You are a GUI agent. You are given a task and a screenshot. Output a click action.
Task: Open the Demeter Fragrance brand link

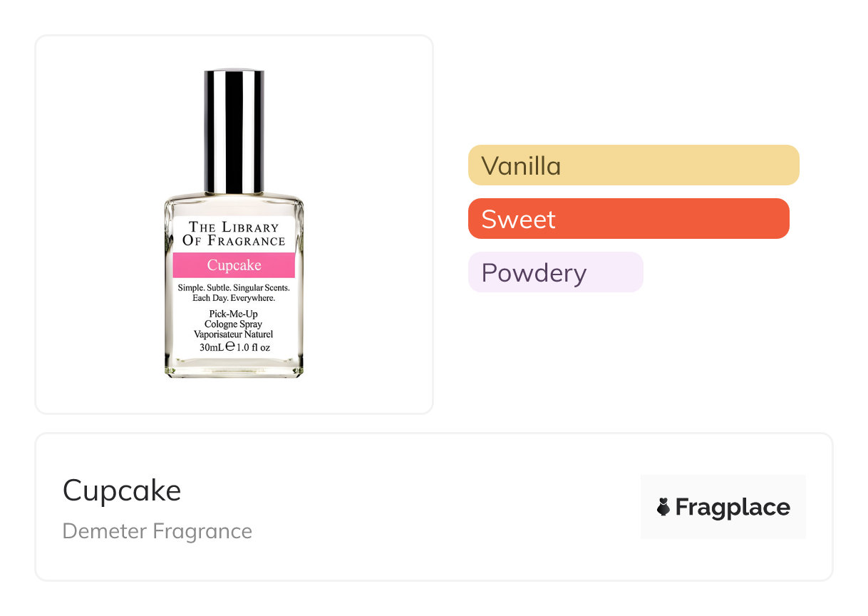pyautogui.click(x=157, y=531)
